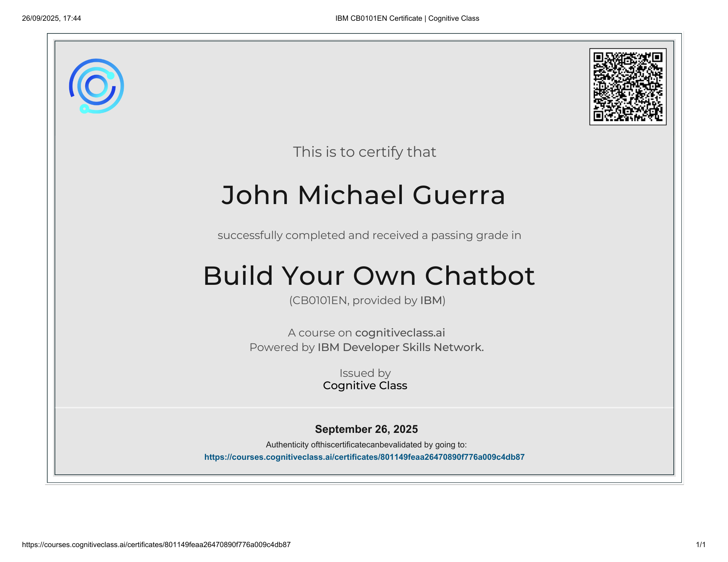Open the certificate validation URL link
This screenshot has height=562, width=728.
pos(364,457)
